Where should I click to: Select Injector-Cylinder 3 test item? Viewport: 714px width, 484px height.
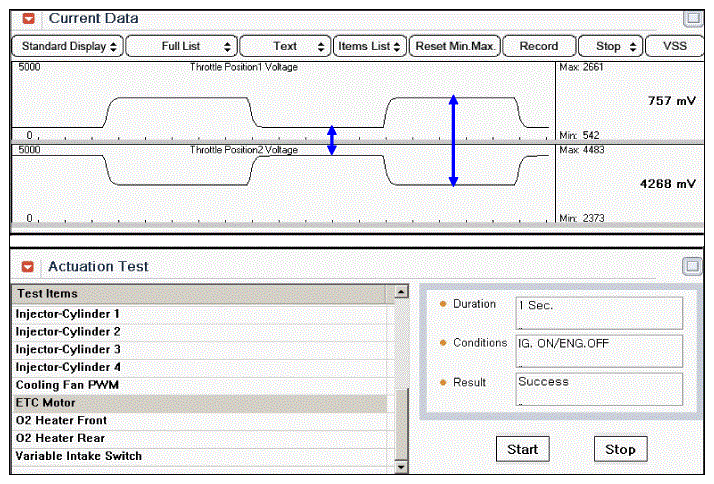[x=200, y=350]
